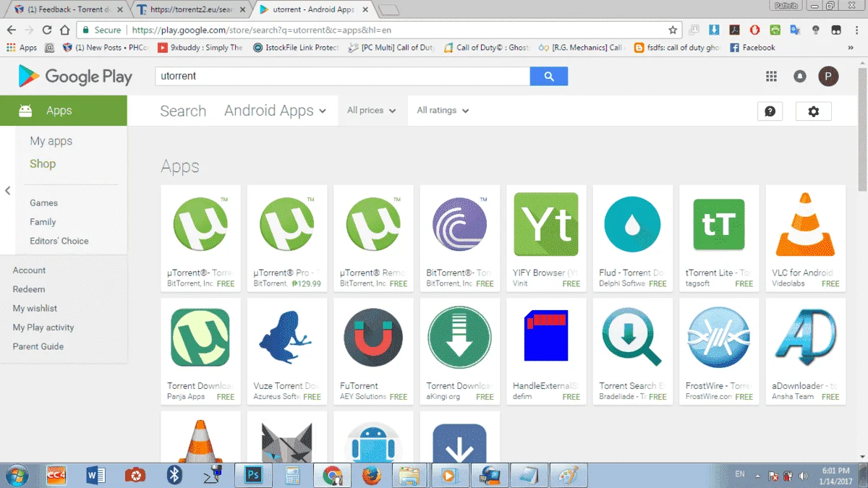This screenshot has width=868, height=488.
Task: Open the help question mark button
Action: click(770, 111)
